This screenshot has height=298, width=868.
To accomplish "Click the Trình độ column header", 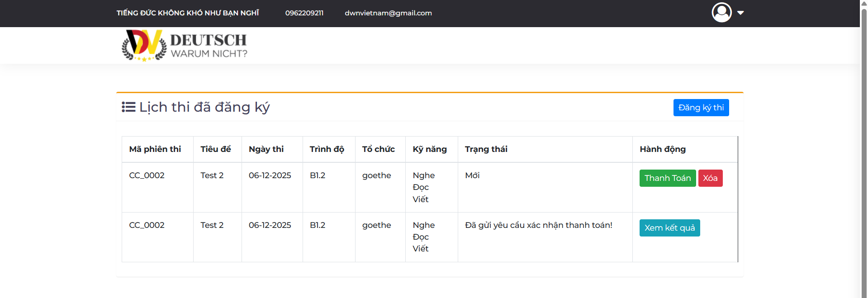I will coord(327,149).
